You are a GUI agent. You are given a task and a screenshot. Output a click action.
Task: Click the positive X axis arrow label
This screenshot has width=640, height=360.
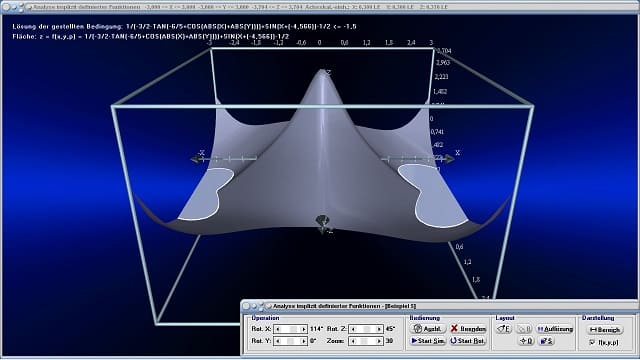[x=457, y=153]
